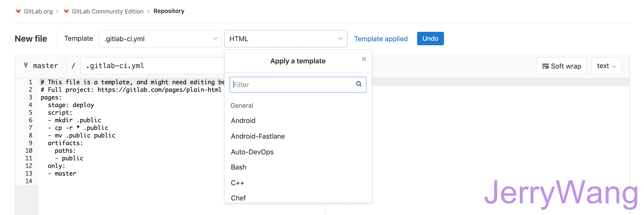Click the master branch fork icon
This screenshot has width=644, height=215.
pyautogui.click(x=26, y=65)
